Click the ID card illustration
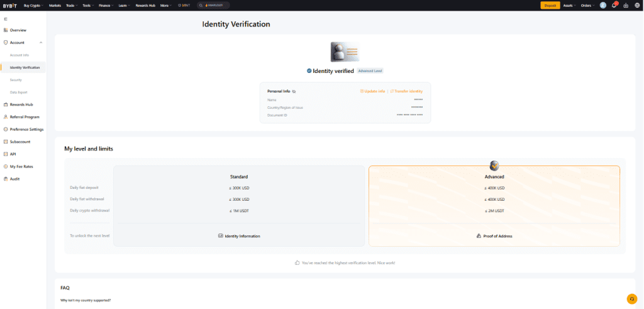This screenshot has height=309, width=644. click(x=345, y=52)
